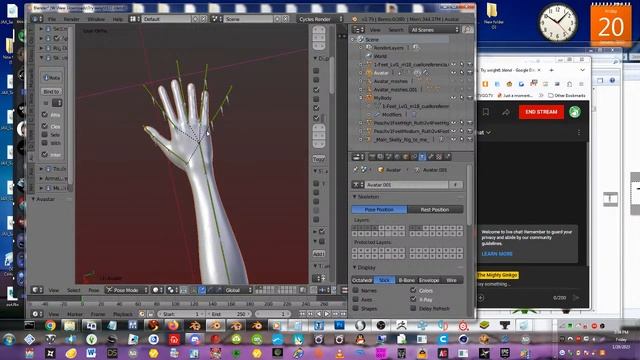Open the All Scenes dropdown in outliner

coord(434,29)
